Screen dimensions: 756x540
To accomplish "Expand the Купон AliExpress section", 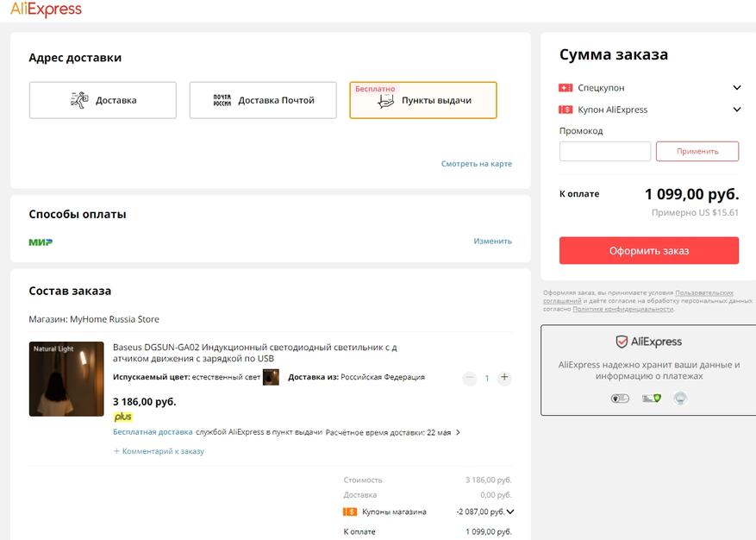I will click(x=736, y=110).
